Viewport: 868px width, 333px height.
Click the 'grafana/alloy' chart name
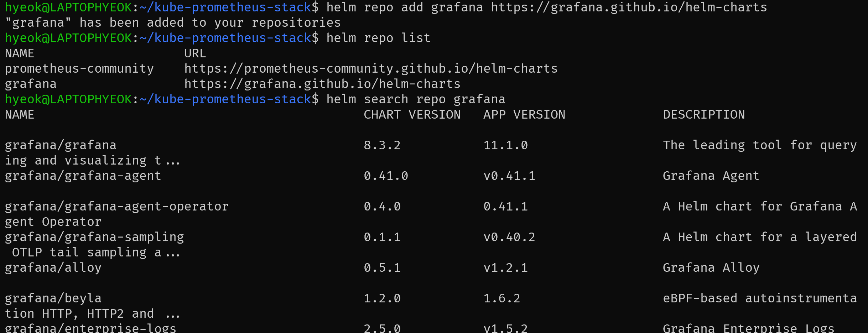[53, 268]
